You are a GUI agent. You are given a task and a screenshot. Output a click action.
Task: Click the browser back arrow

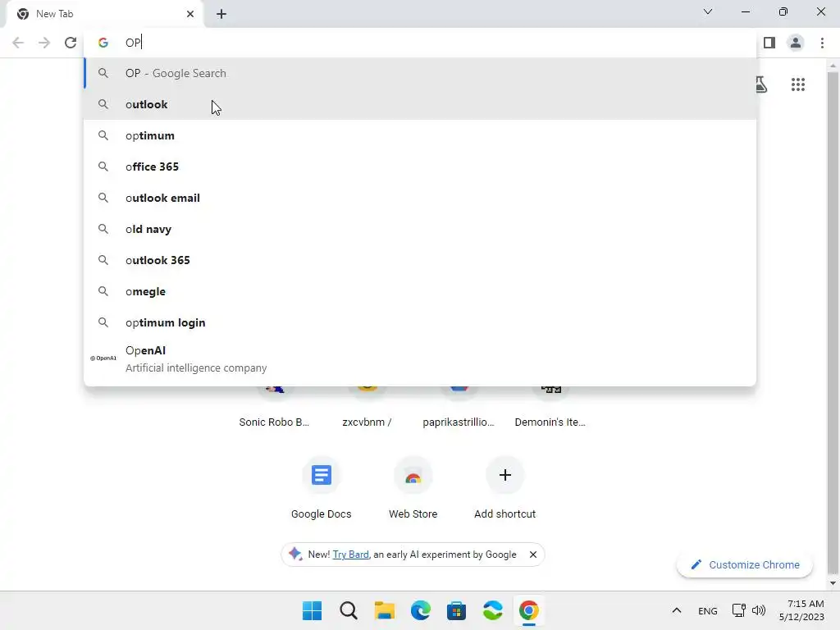pos(18,43)
